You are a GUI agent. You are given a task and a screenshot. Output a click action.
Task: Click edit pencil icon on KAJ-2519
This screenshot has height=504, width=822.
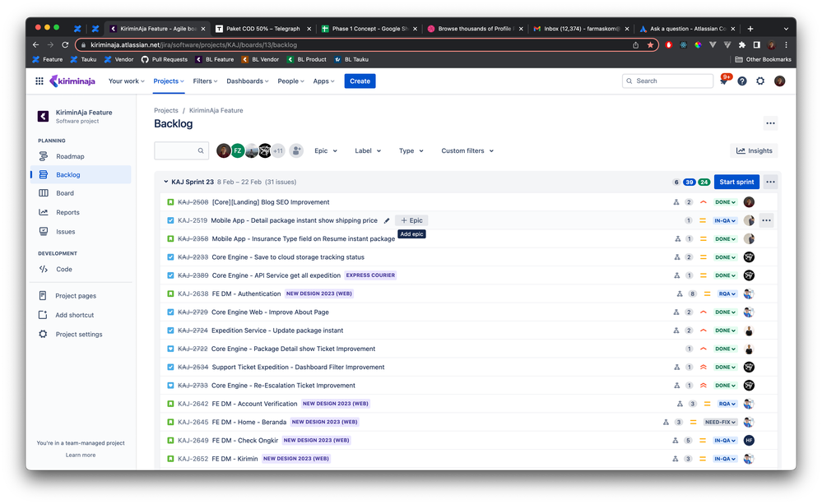coord(387,220)
